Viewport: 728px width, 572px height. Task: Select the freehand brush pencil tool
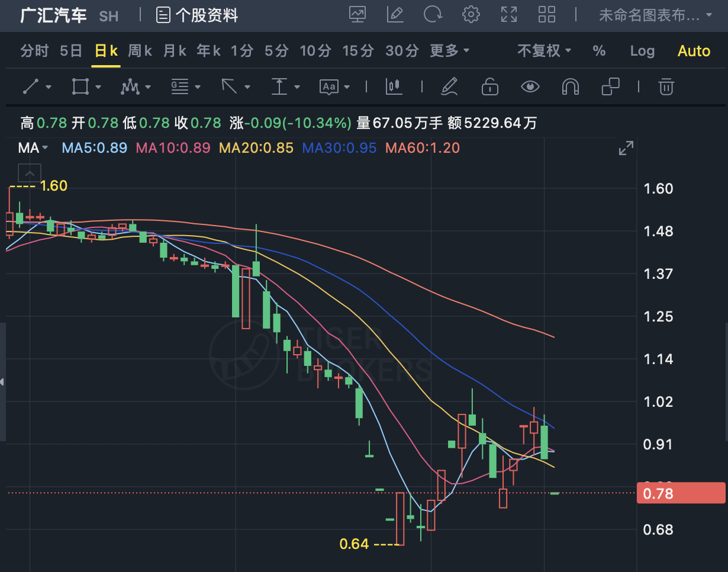450,87
